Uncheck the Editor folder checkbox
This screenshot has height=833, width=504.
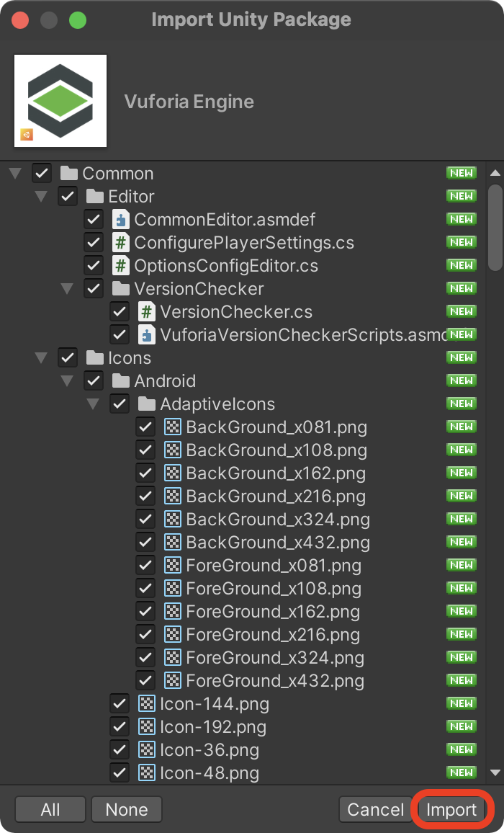coord(68,197)
